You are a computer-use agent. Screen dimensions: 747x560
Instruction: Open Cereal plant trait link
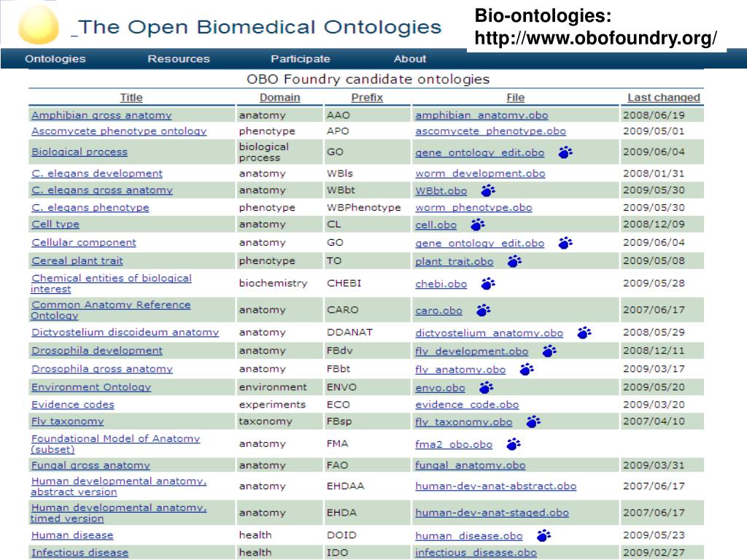click(77, 261)
